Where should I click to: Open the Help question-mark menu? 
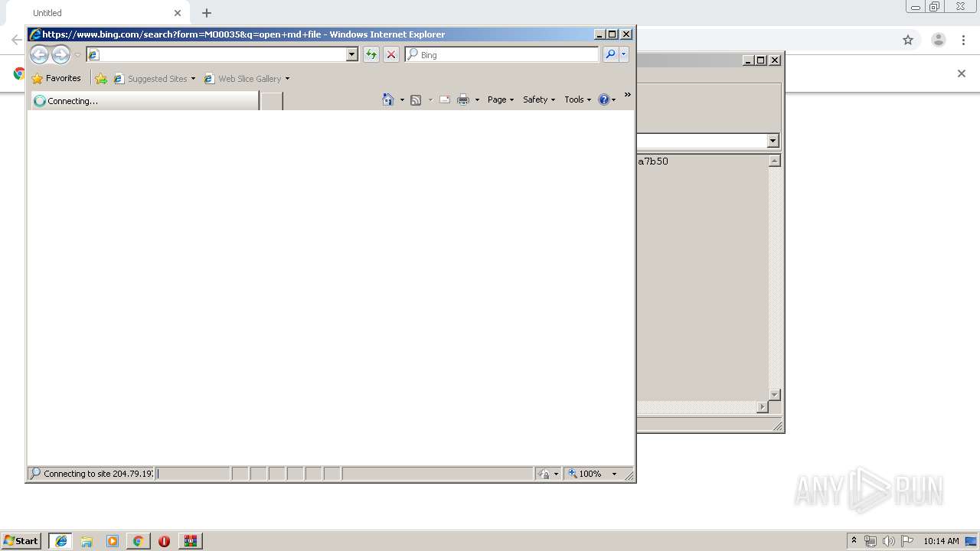point(606,99)
